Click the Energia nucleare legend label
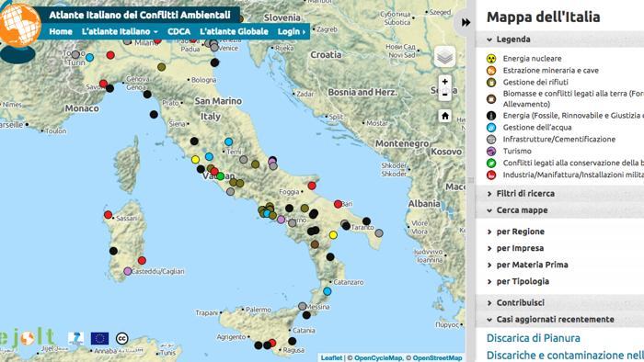The image size is (644, 362). click(532, 59)
